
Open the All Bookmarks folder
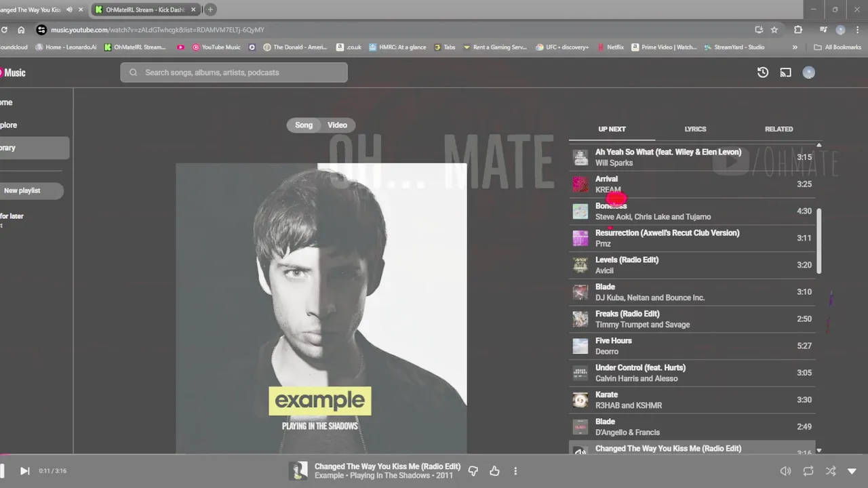(x=837, y=47)
